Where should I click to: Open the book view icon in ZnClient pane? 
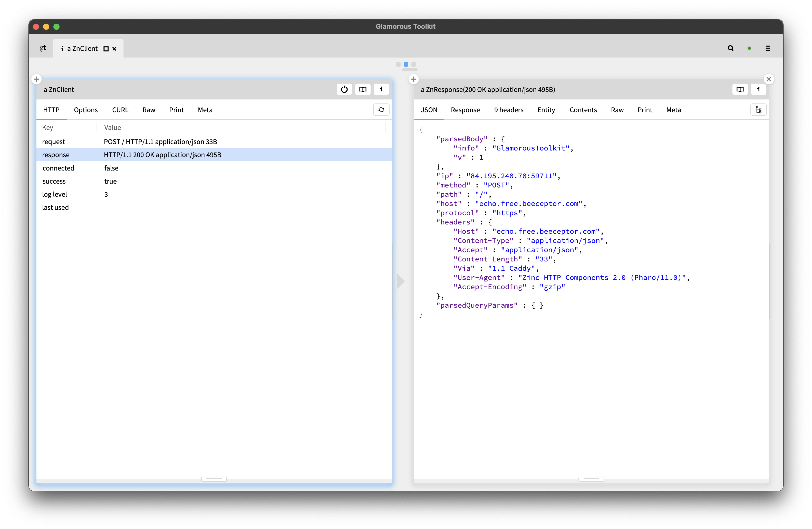click(x=363, y=89)
